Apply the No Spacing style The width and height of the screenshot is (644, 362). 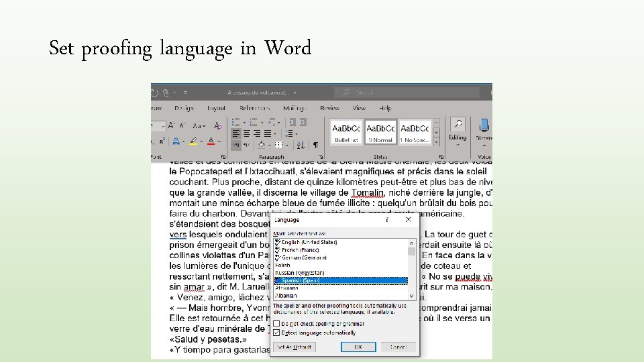coord(415,132)
